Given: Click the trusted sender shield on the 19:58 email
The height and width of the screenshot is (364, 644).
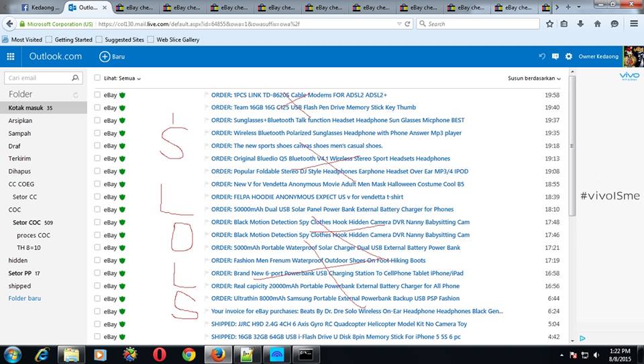Looking at the screenshot, I should pyautogui.click(x=122, y=95).
